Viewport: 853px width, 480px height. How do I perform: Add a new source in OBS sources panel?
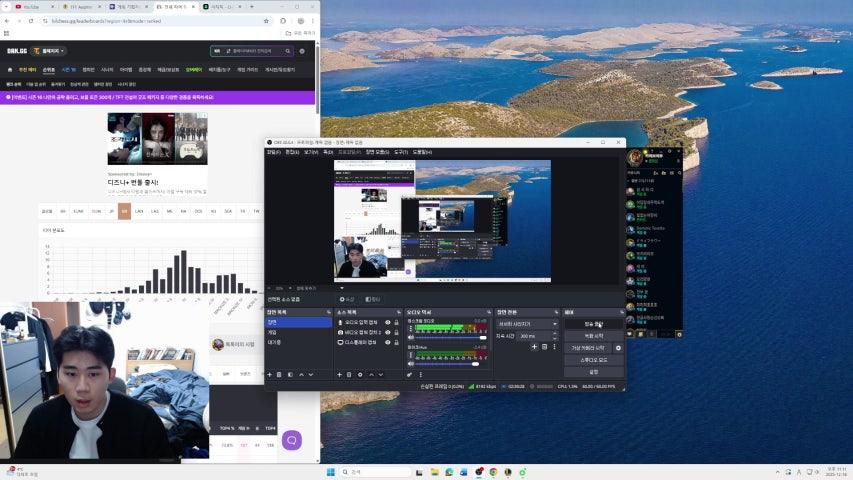[338, 374]
